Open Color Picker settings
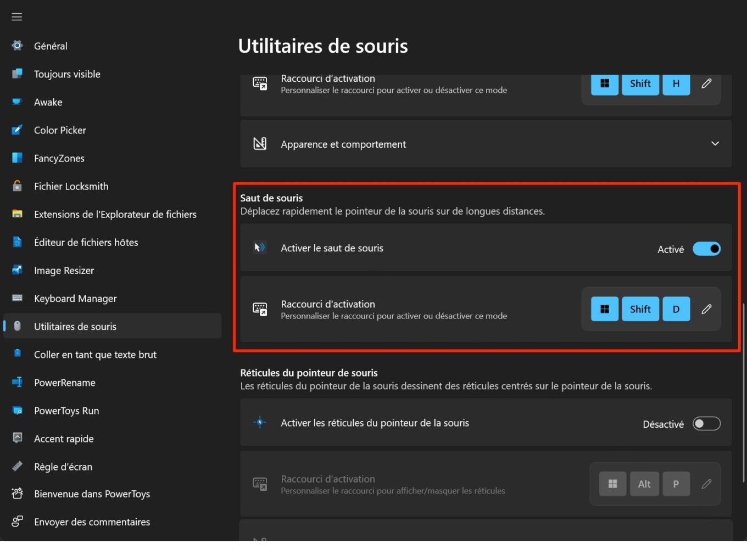 (112, 130)
